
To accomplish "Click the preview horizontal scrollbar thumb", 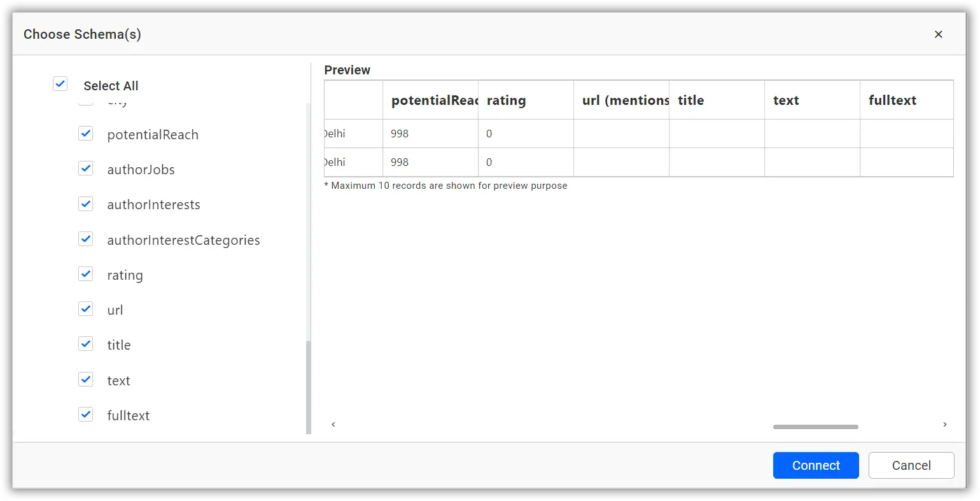I will pos(815,427).
